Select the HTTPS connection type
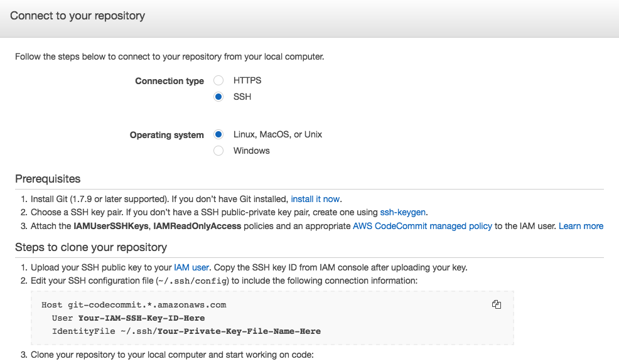 click(x=218, y=80)
